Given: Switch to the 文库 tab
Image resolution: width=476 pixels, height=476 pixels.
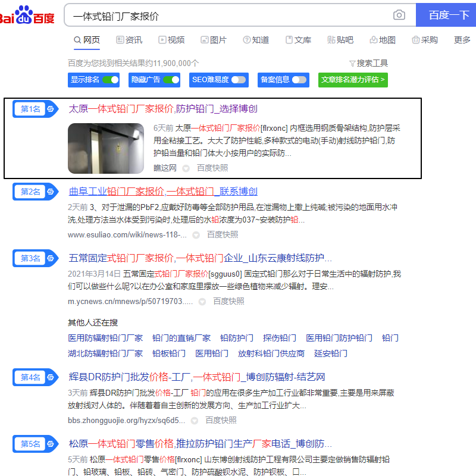Looking at the screenshot, I should click(299, 40).
